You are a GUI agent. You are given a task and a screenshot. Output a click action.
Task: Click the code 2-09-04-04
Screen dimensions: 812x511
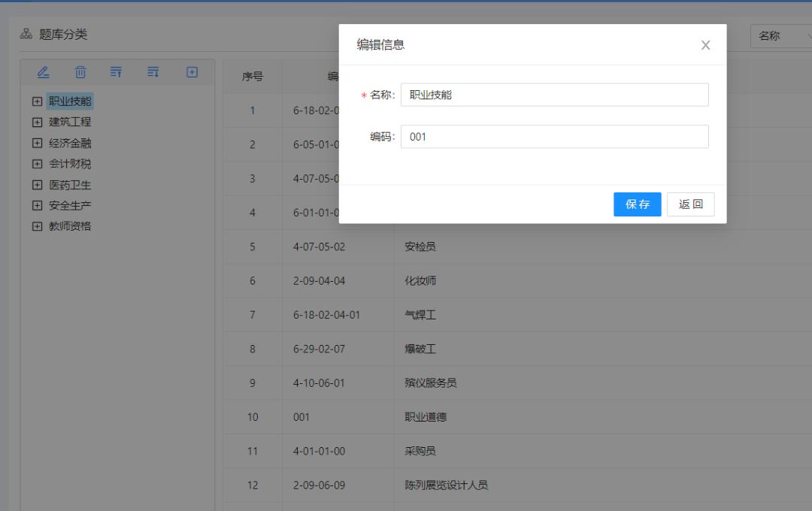pos(319,281)
